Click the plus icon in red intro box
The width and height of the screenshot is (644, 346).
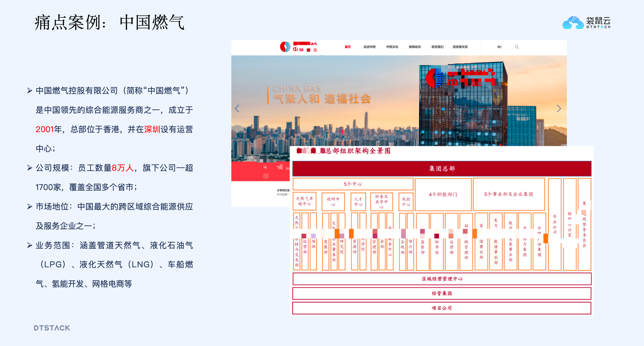pyautogui.click(x=266, y=176)
